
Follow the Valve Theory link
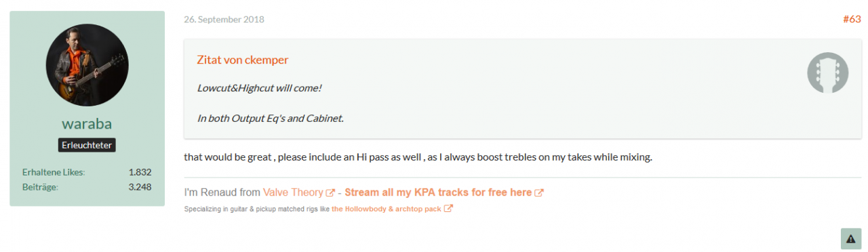coord(293,192)
